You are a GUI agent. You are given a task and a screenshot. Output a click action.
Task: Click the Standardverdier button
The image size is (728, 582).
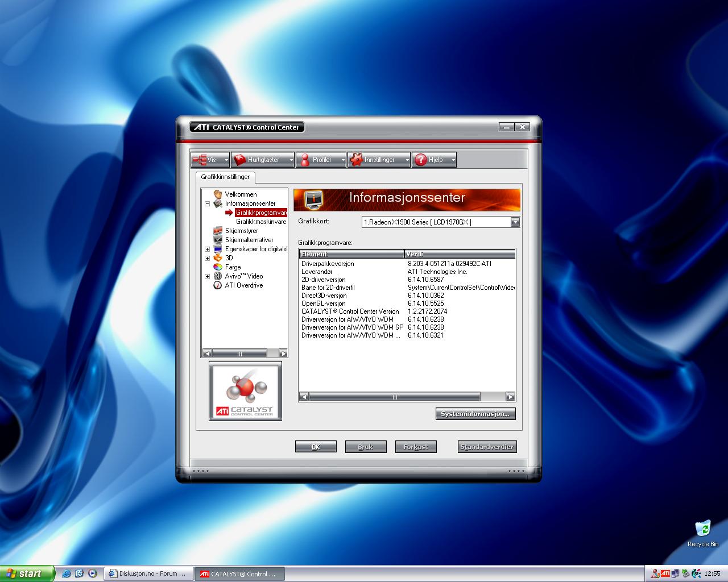pos(487,447)
